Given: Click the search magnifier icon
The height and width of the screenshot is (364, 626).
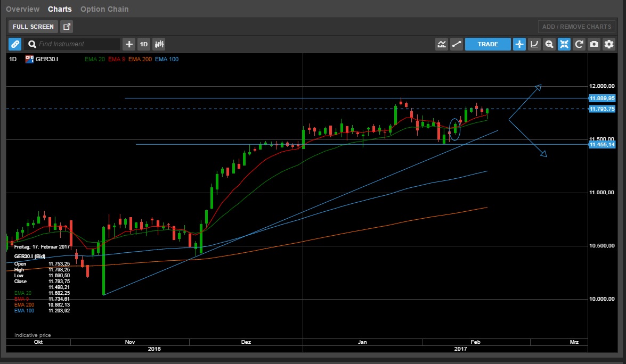Looking at the screenshot, I should [32, 44].
